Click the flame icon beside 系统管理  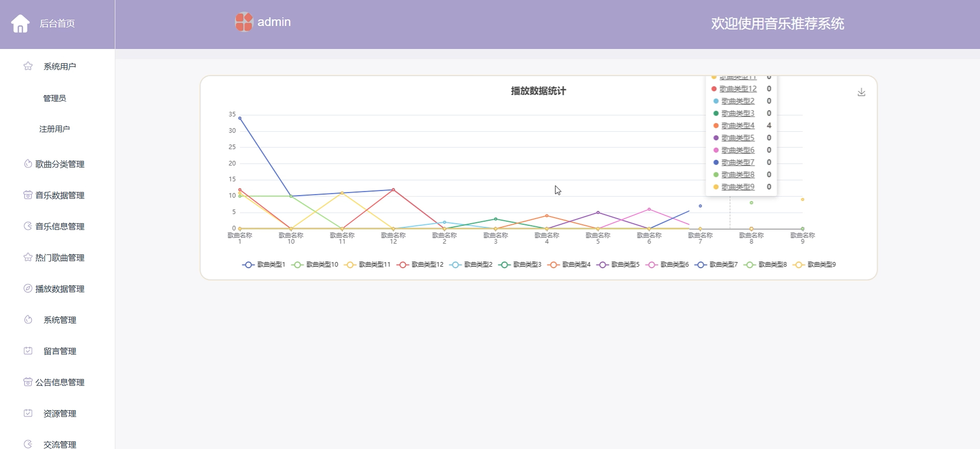[28, 320]
